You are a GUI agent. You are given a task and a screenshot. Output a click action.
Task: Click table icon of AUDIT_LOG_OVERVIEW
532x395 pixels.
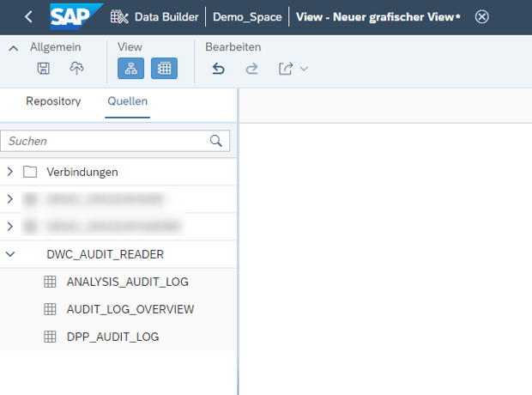pos(50,309)
